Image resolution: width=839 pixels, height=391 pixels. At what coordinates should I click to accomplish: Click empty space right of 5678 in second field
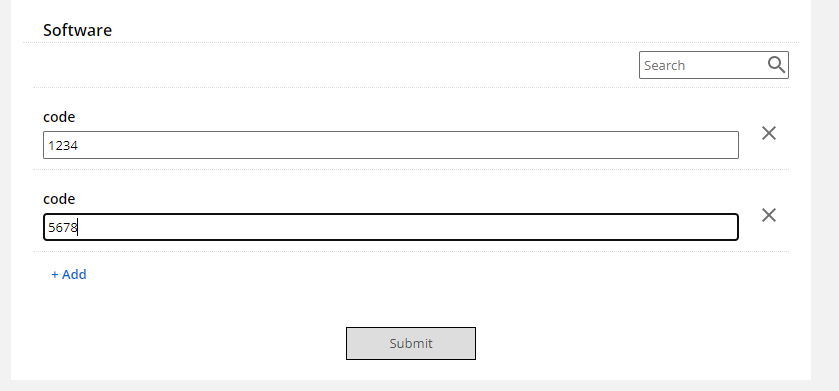coord(407,227)
